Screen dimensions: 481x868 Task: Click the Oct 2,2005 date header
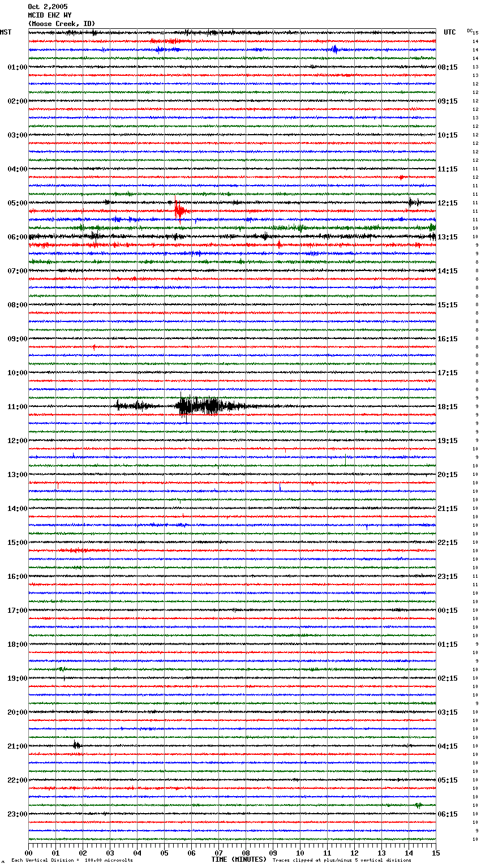coord(48,7)
